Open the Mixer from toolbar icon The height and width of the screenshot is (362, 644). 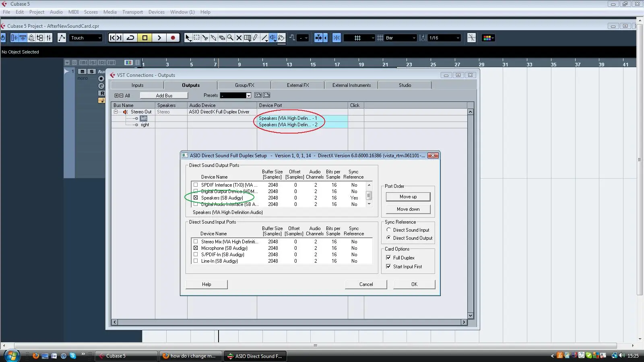tap(49, 38)
